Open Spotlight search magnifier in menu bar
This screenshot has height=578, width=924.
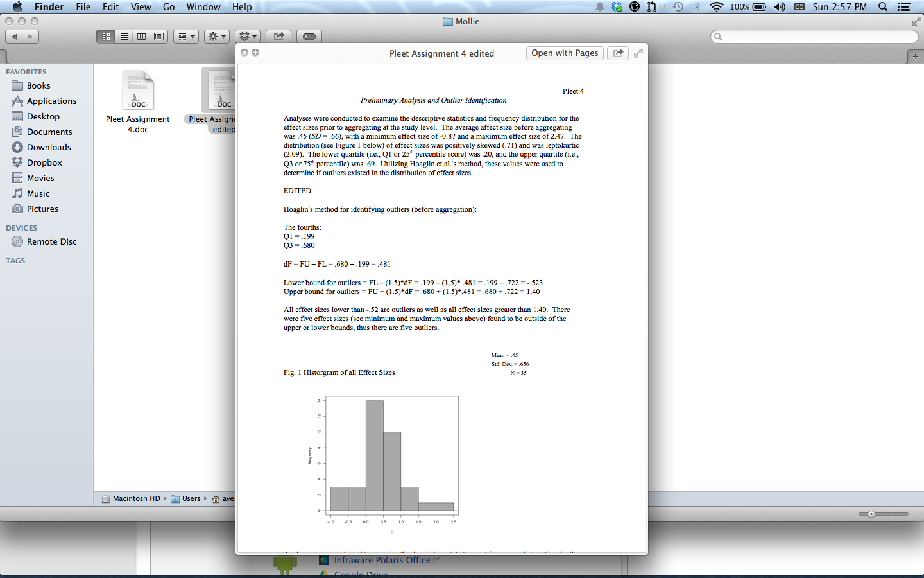point(883,7)
